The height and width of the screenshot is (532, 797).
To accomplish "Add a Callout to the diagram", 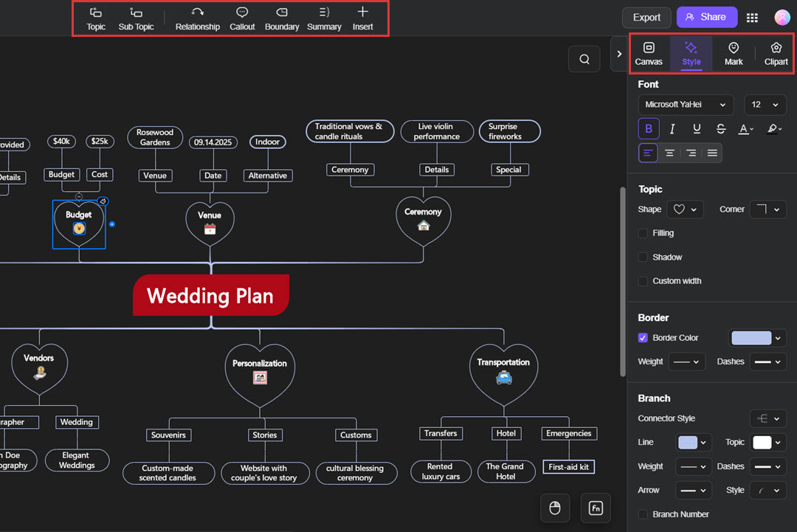I will click(242, 18).
